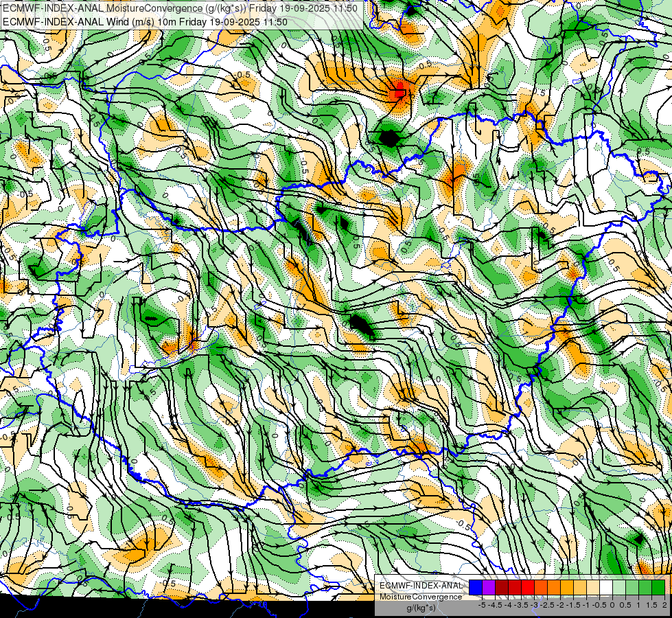Image resolution: width=672 pixels, height=618 pixels.
Task: Click the purple legend swatch
Action: [x=489, y=587]
